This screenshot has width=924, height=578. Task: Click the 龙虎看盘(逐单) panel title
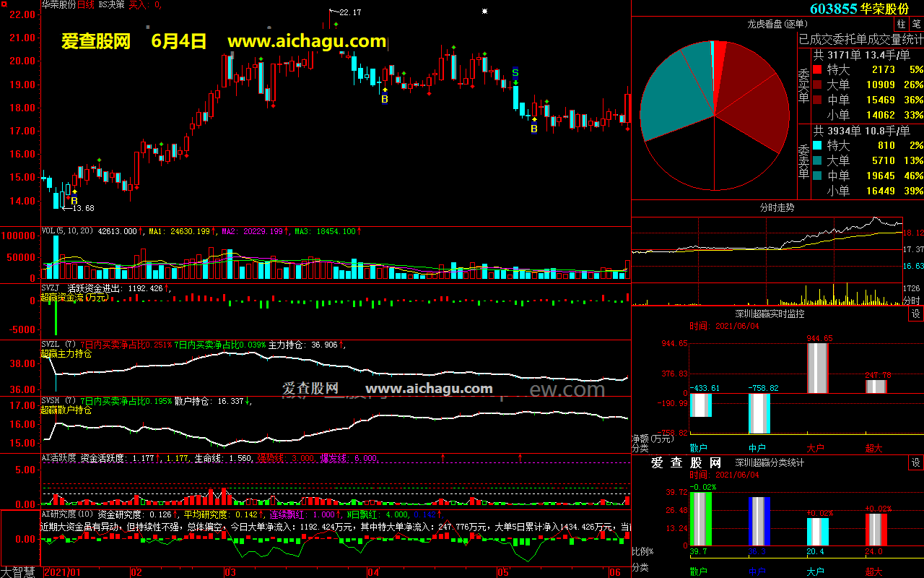[x=777, y=24]
